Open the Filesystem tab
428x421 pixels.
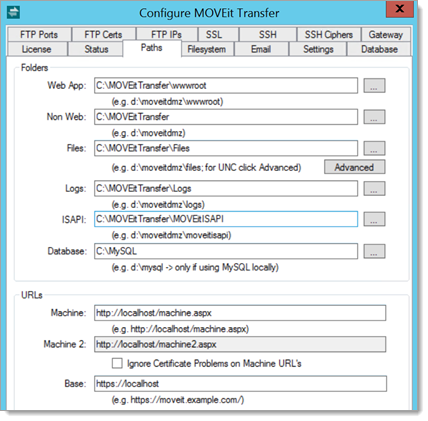click(207, 49)
